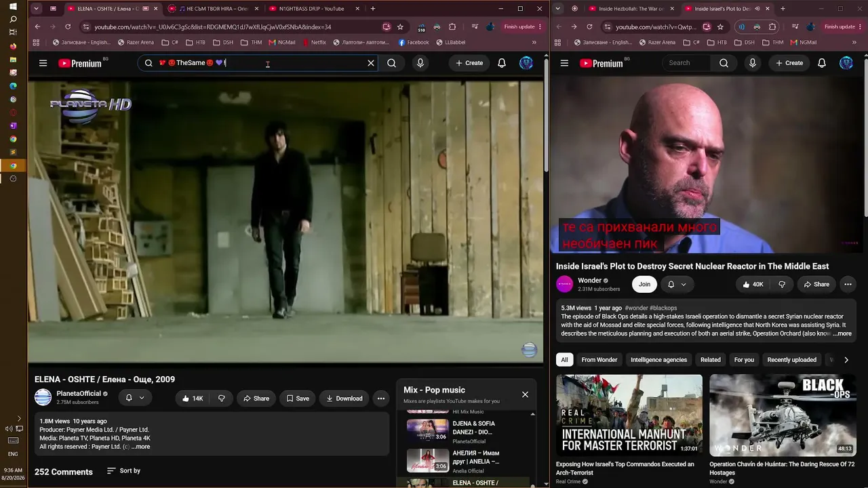Screen dimensions: 868x488
Task: Close the Mix - Pop music panel
Action: coord(525,394)
